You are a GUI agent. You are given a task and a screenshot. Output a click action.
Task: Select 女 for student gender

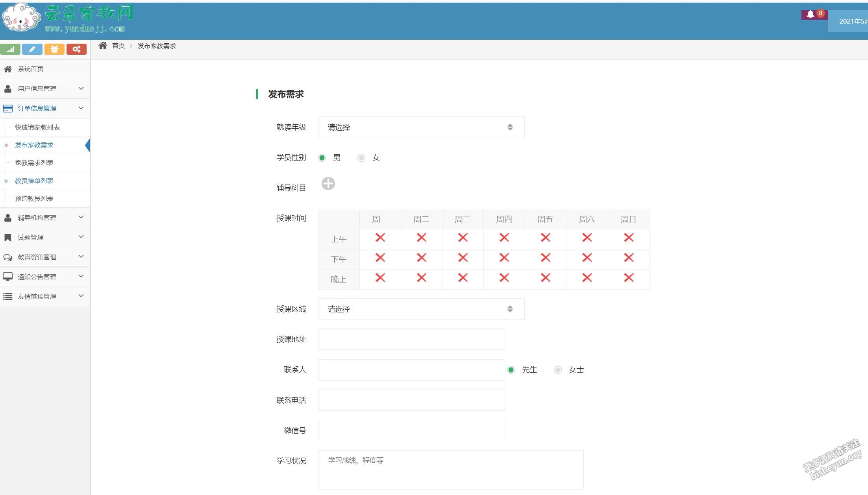point(361,158)
